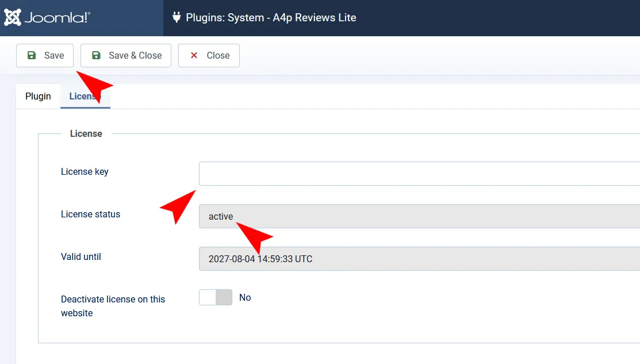640x364 pixels.
Task: Click the 'License status' label
Action: click(91, 214)
